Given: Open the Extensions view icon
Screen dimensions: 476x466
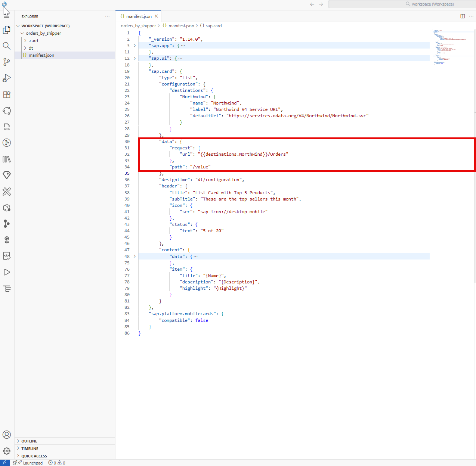Looking at the screenshot, I should point(7,94).
